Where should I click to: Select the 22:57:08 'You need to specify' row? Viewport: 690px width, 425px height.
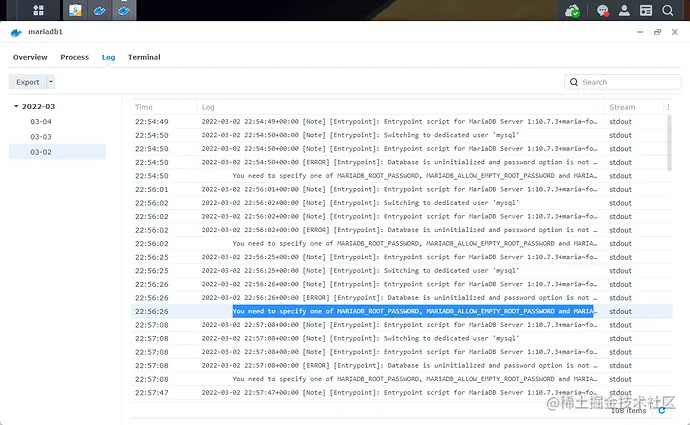[401, 379]
